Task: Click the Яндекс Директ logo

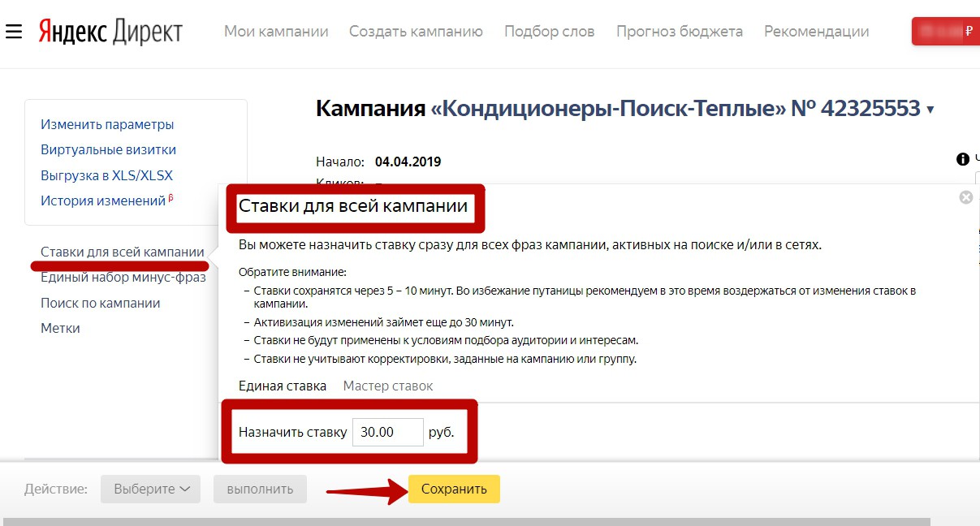Action: pyautogui.click(x=111, y=32)
